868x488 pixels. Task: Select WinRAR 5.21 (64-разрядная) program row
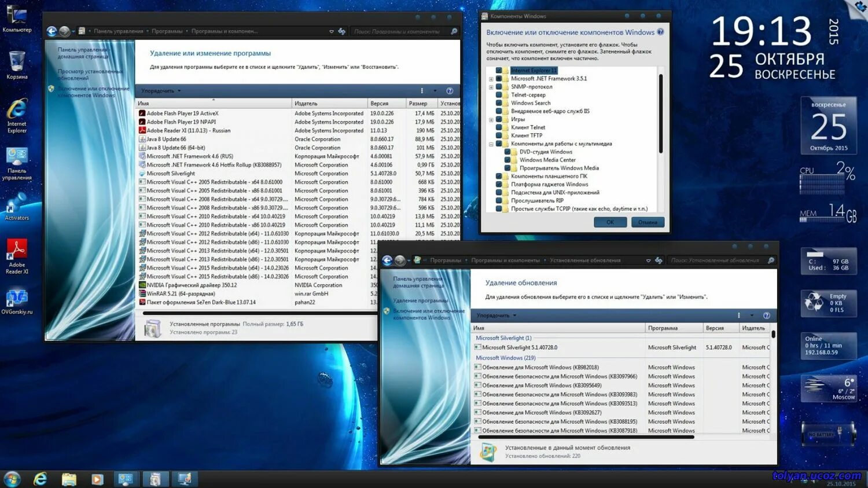pos(258,294)
